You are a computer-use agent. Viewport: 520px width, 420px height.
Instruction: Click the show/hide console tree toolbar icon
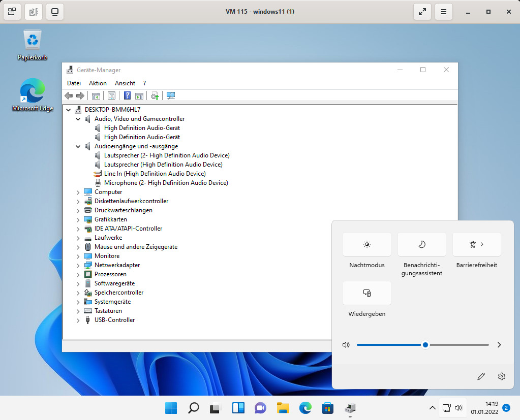click(96, 96)
